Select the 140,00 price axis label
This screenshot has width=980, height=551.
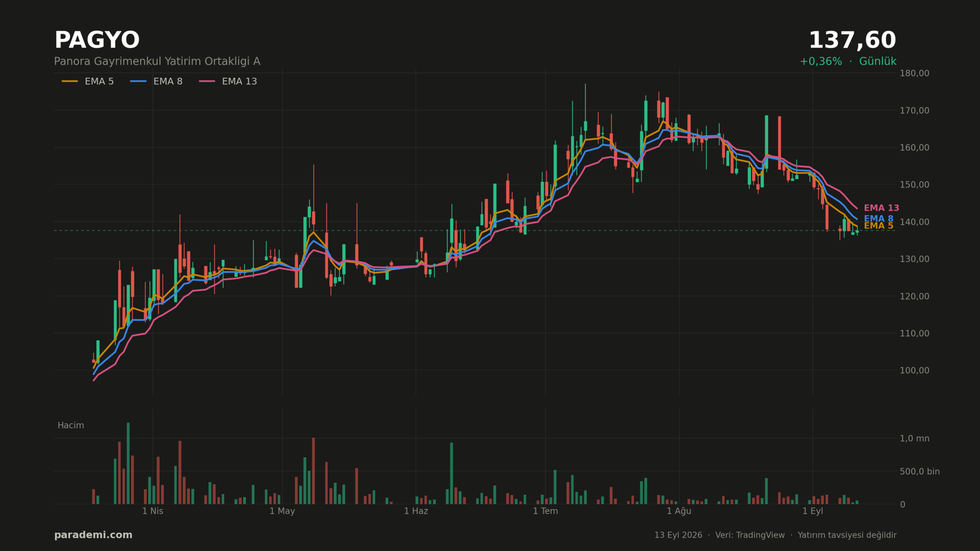914,222
